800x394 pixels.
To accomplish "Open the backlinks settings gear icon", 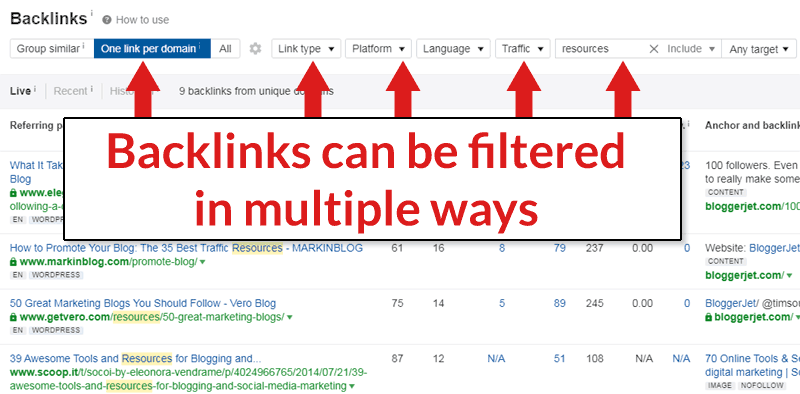I will (x=255, y=49).
